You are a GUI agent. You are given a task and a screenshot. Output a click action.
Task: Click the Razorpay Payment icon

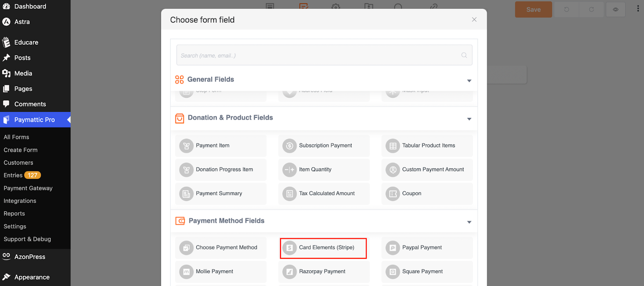coord(289,272)
